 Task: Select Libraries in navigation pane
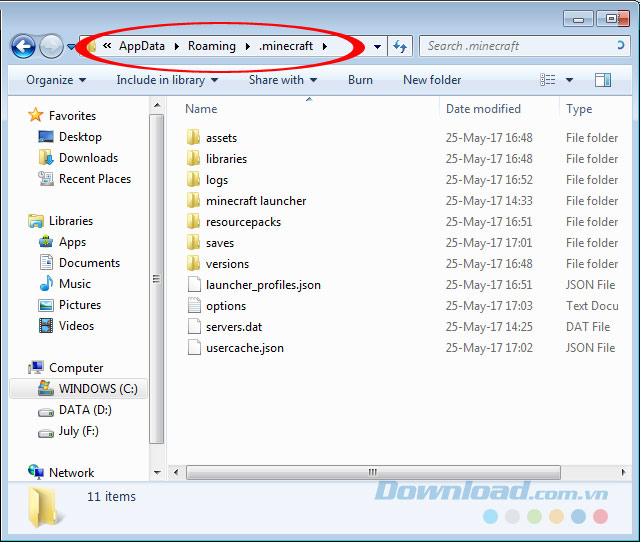(60, 221)
